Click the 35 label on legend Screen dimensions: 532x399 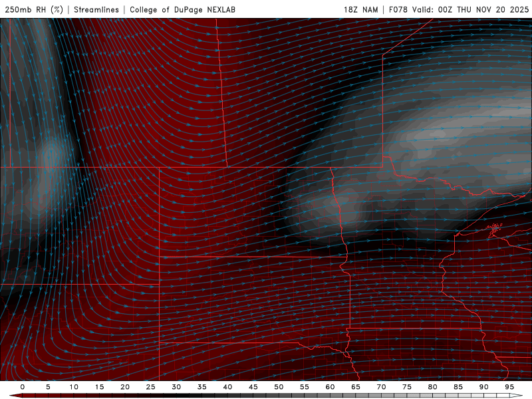tap(202, 387)
